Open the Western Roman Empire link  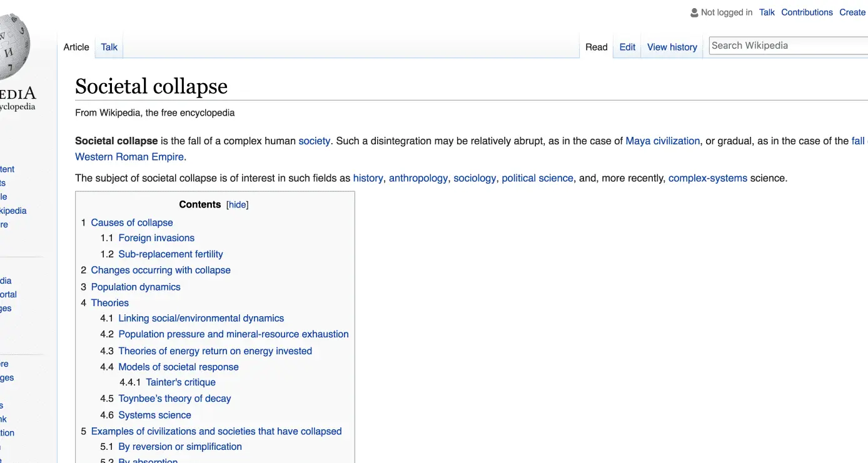tap(129, 157)
